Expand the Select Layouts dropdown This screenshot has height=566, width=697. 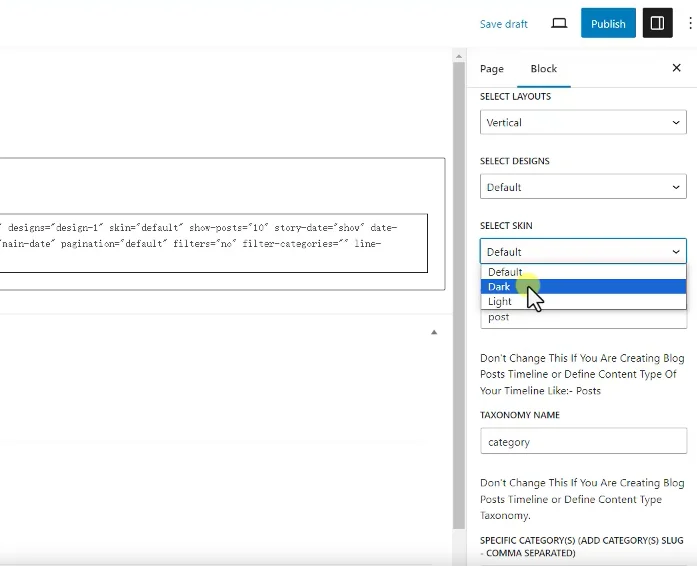582,123
